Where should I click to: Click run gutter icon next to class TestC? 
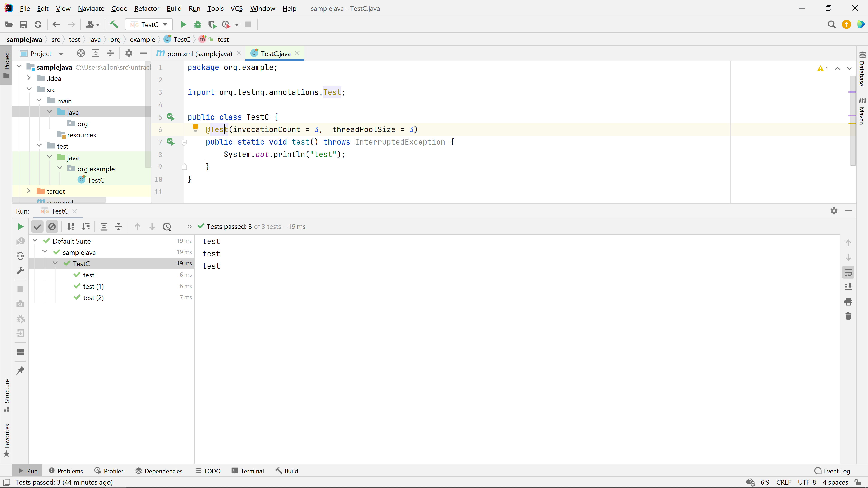[170, 117]
